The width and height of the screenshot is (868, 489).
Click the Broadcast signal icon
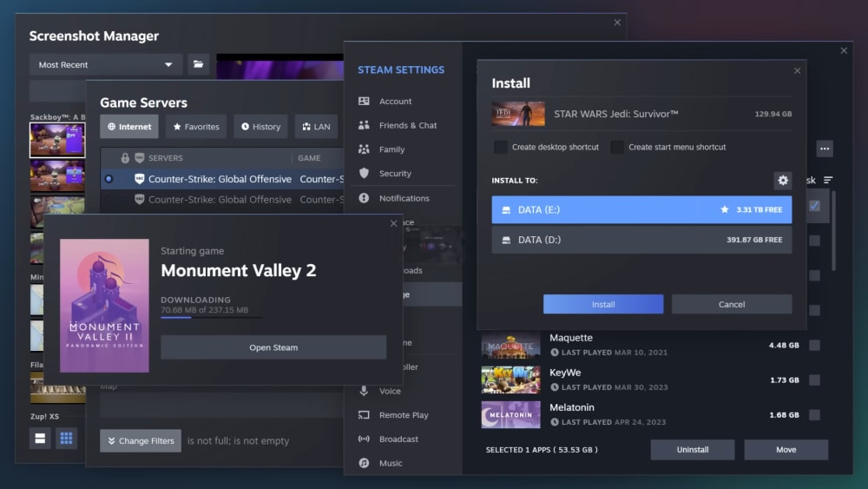point(364,439)
